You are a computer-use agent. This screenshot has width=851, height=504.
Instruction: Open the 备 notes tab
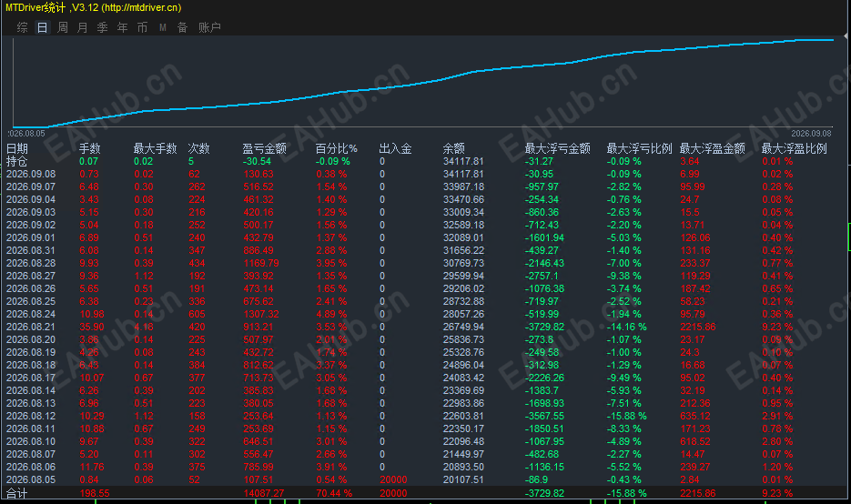point(182,27)
